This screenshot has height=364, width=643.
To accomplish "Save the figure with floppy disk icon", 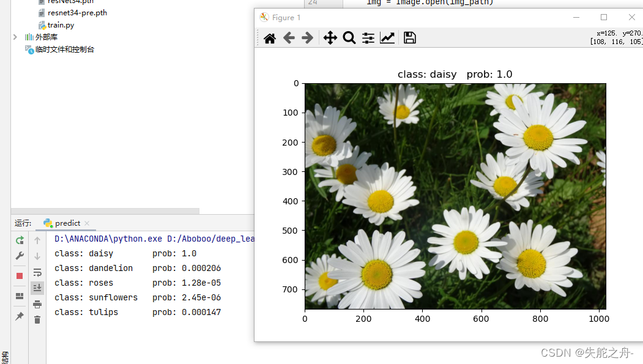I will pos(410,38).
